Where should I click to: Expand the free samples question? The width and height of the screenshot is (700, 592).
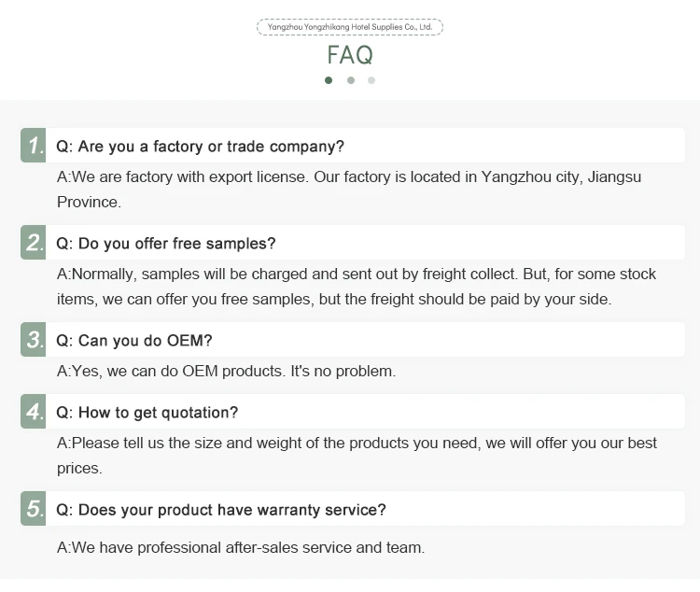coord(166,244)
